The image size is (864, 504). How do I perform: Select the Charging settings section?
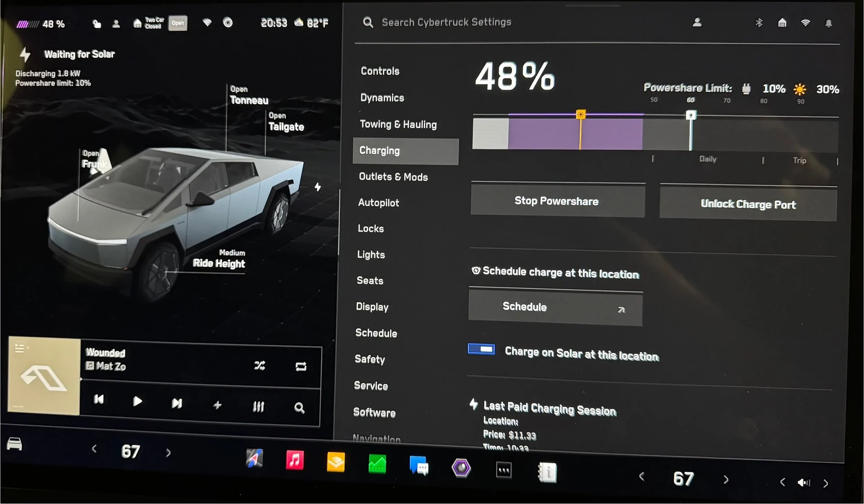tap(406, 151)
